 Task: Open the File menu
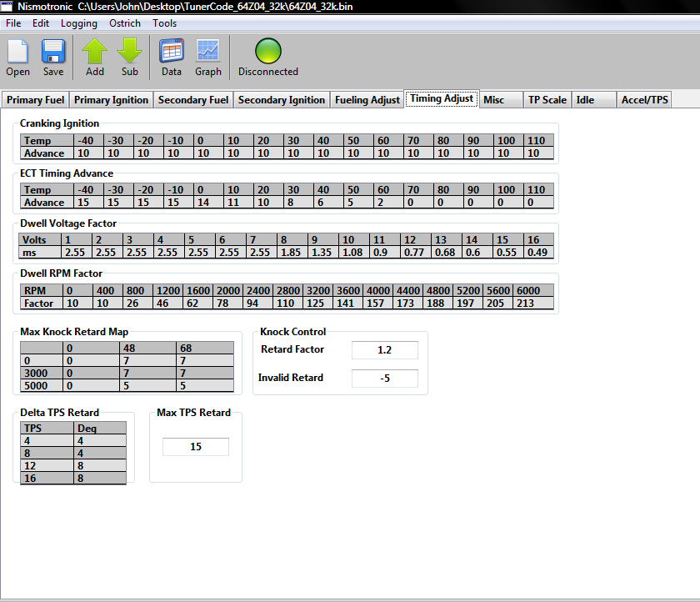pyautogui.click(x=13, y=23)
